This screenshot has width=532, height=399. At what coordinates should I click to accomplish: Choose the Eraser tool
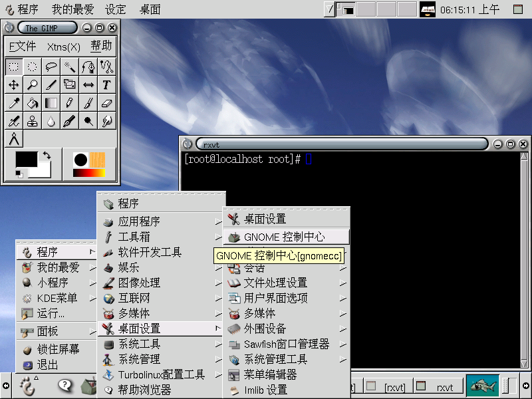click(x=107, y=103)
